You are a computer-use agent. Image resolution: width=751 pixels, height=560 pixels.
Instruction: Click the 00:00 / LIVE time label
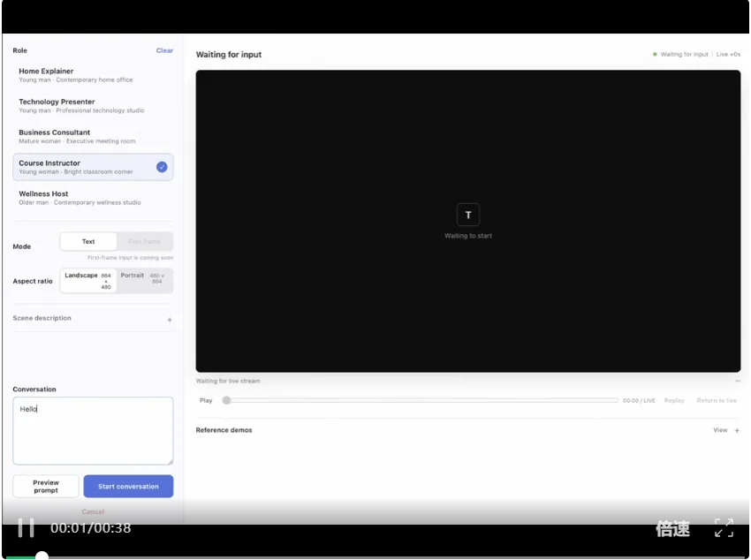point(639,401)
